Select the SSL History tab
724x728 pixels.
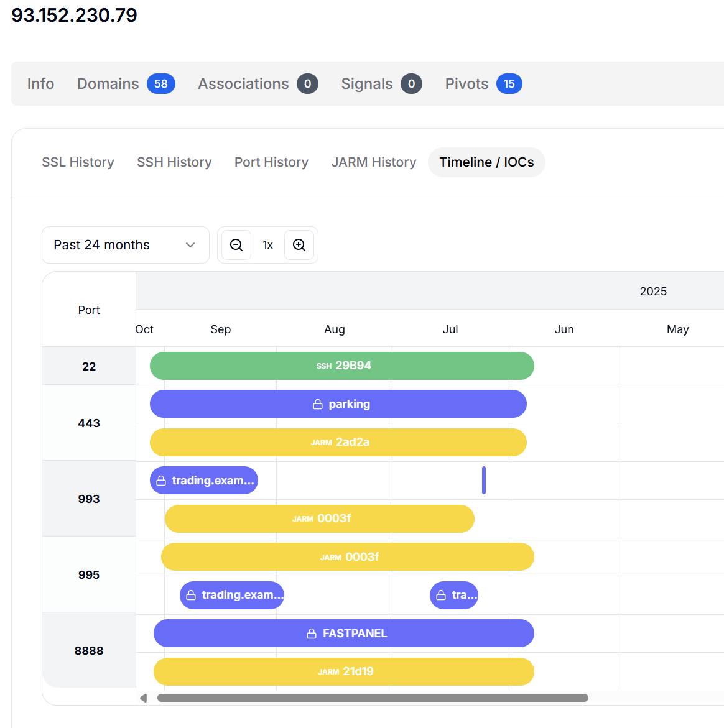pos(78,162)
